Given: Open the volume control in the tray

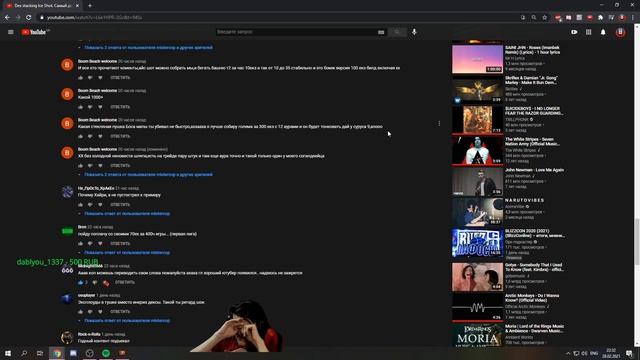Looking at the screenshot, I should pyautogui.click(x=585, y=353).
